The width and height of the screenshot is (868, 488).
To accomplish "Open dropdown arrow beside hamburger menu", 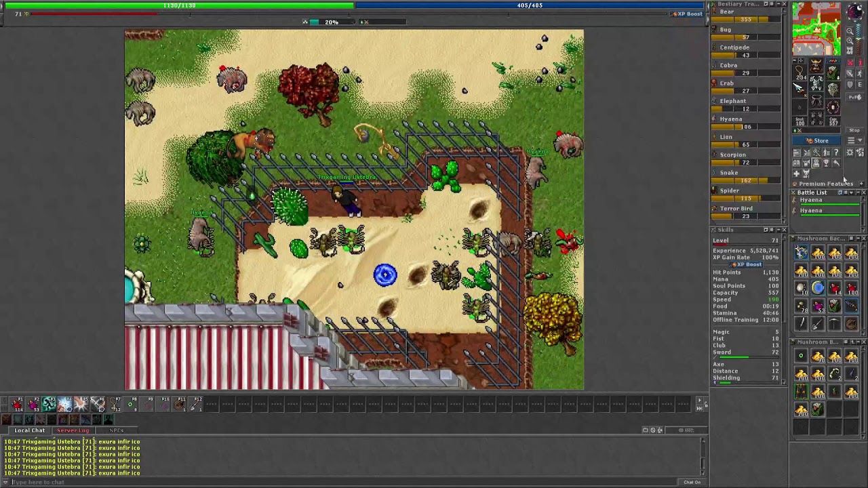I will coord(860,140).
